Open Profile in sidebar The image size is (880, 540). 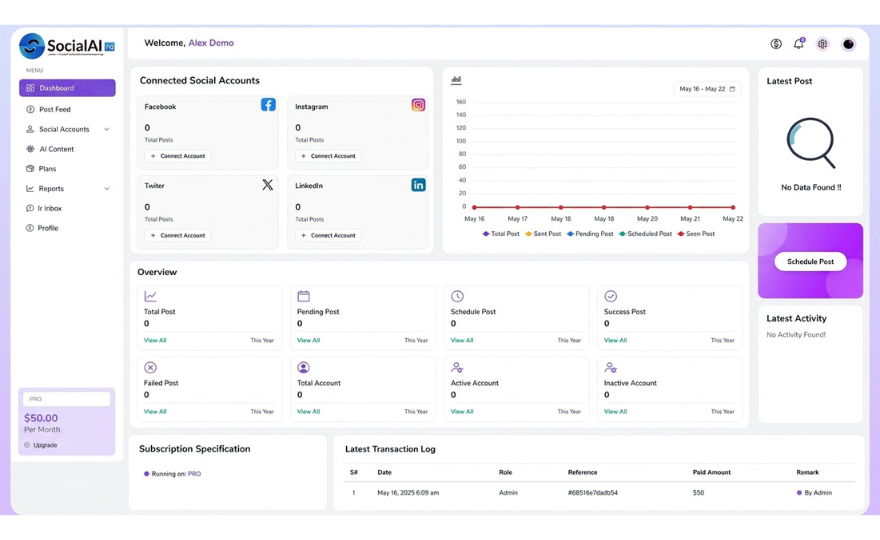pos(48,228)
